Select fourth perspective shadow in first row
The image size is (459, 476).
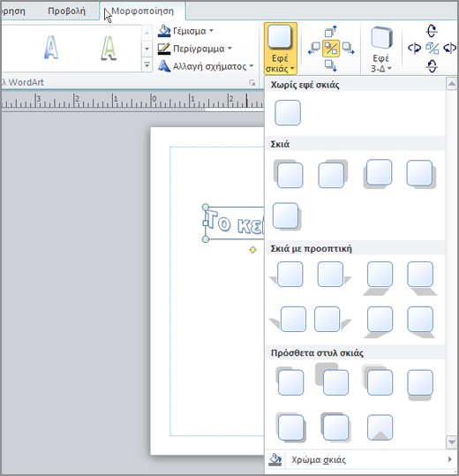421,278
